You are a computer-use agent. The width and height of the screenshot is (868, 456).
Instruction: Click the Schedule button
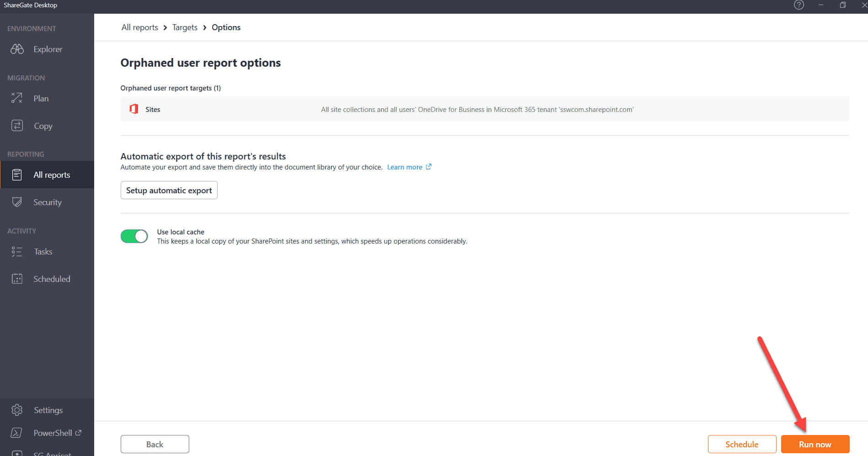tap(741, 444)
